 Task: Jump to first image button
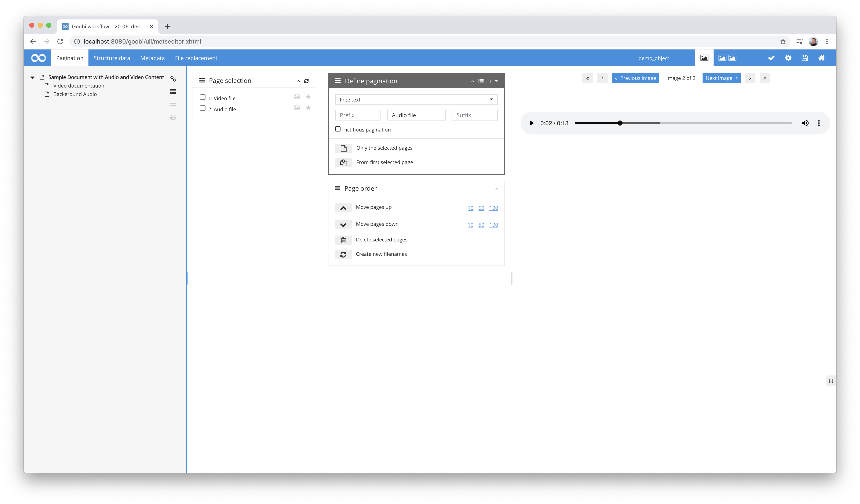point(587,78)
